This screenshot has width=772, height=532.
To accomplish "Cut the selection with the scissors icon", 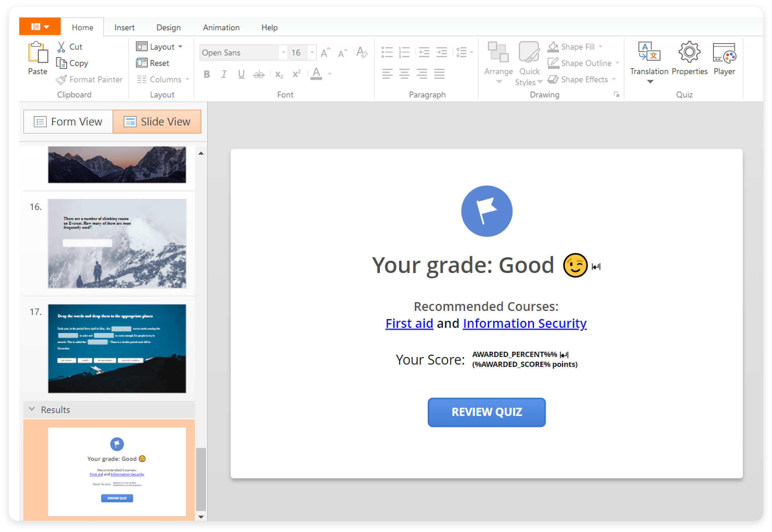I will (x=61, y=47).
